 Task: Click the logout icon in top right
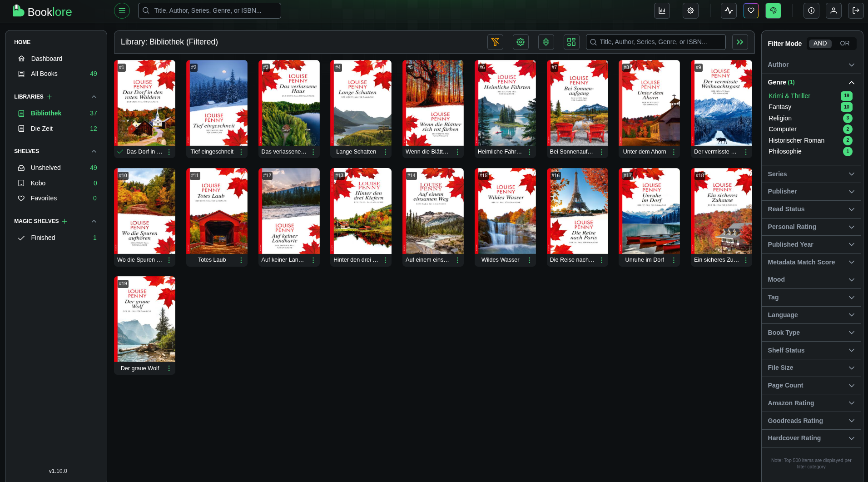(856, 10)
